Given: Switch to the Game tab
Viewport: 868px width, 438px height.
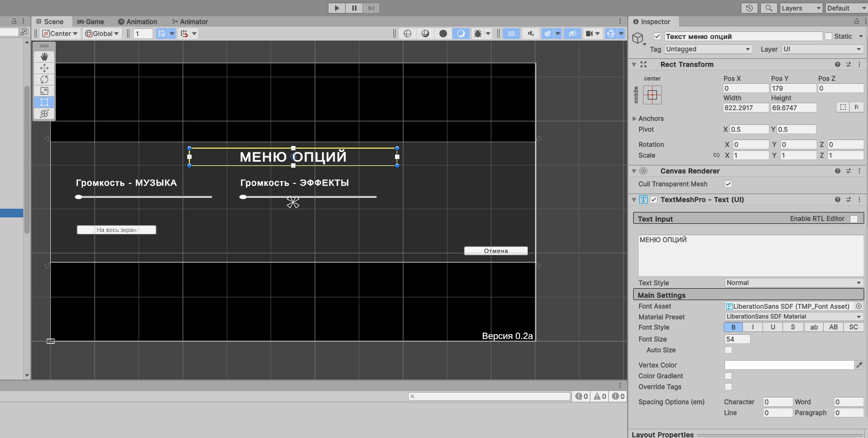Looking at the screenshot, I should [90, 22].
